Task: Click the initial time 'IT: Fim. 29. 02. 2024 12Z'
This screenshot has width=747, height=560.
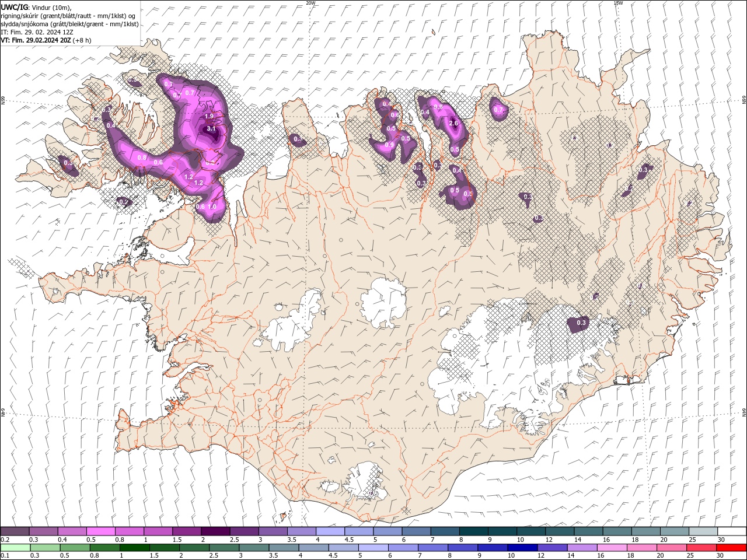Action: pos(37,32)
